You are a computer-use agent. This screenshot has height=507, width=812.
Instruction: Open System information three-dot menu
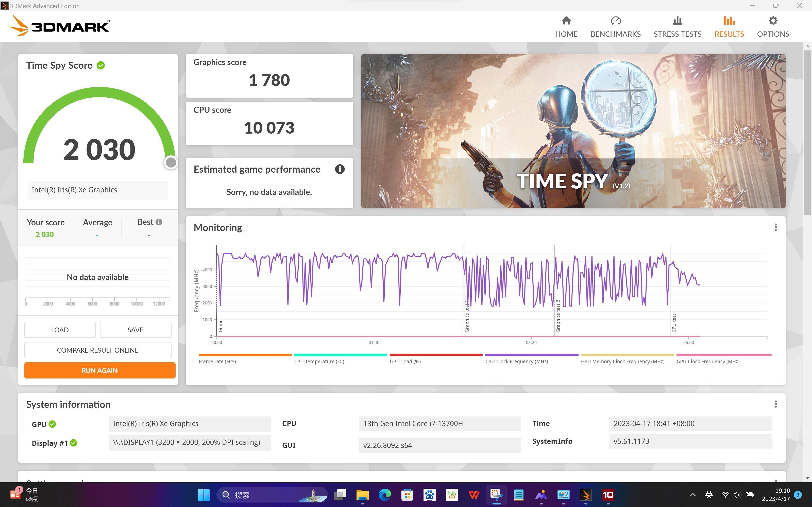click(x=775, y=404)
